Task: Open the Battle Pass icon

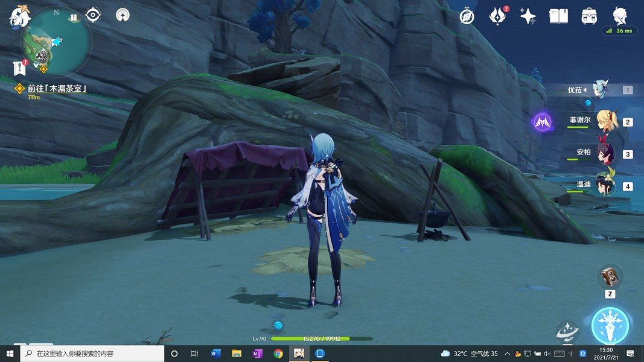Action: coord(497,16)
